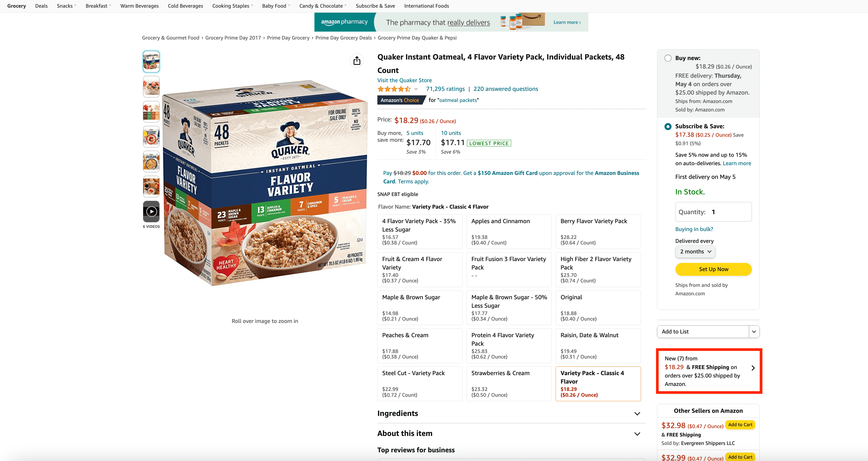Visit the Quaker Store link
Screen dimensions: 868x461
point(404,80)
